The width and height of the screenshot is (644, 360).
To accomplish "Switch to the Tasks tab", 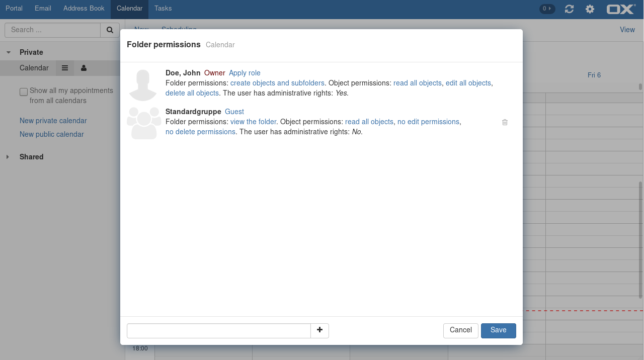I will point(163,9).
